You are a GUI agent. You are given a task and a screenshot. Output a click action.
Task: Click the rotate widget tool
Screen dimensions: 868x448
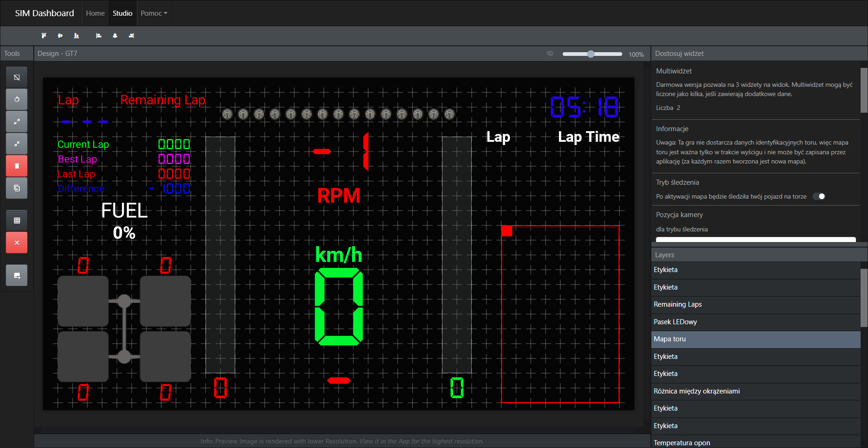point(17,99)
